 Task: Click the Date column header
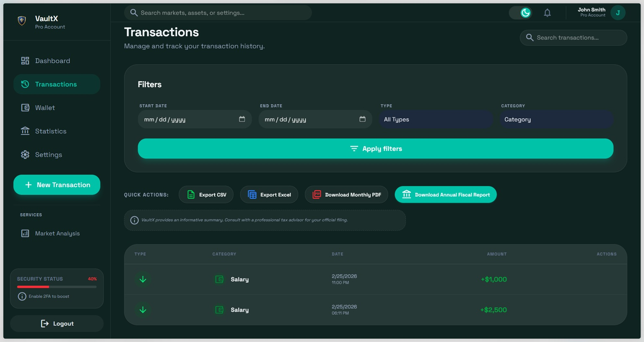338,254
